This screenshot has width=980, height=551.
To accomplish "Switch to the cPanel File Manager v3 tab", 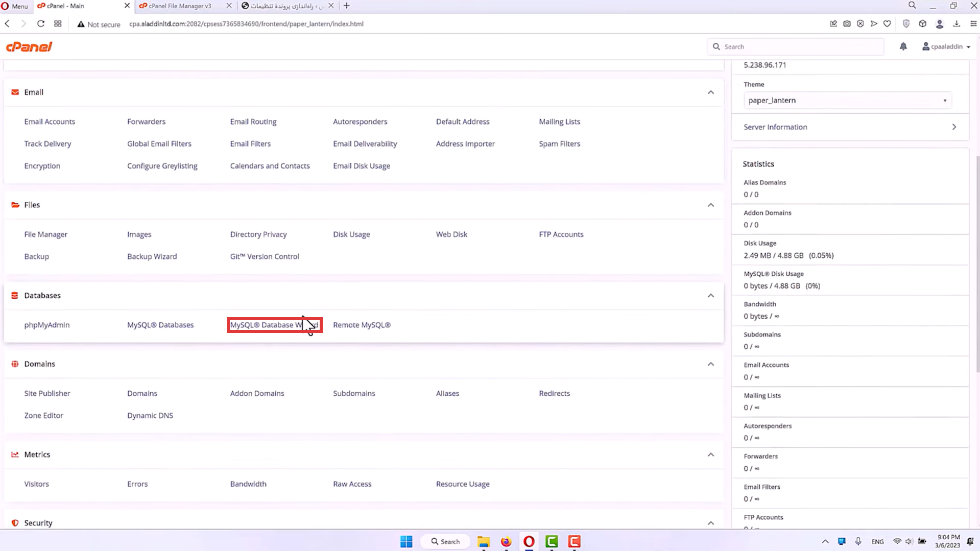I will point(180,6).
